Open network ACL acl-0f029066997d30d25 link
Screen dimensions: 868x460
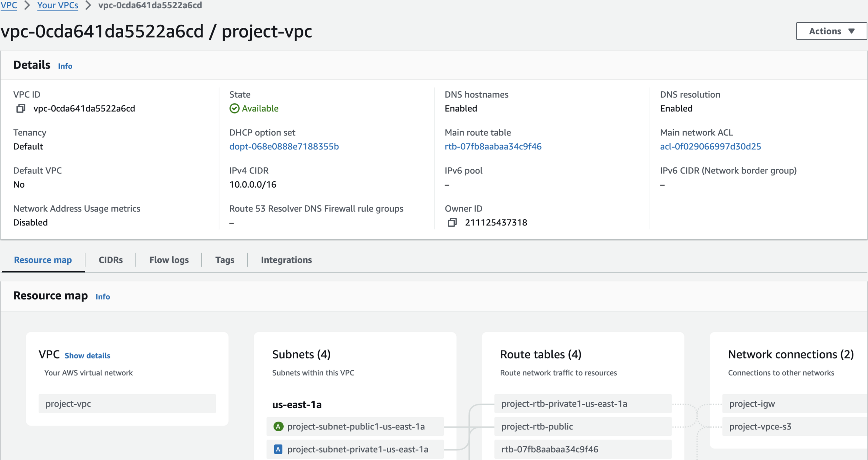click(x=710, y=147)
